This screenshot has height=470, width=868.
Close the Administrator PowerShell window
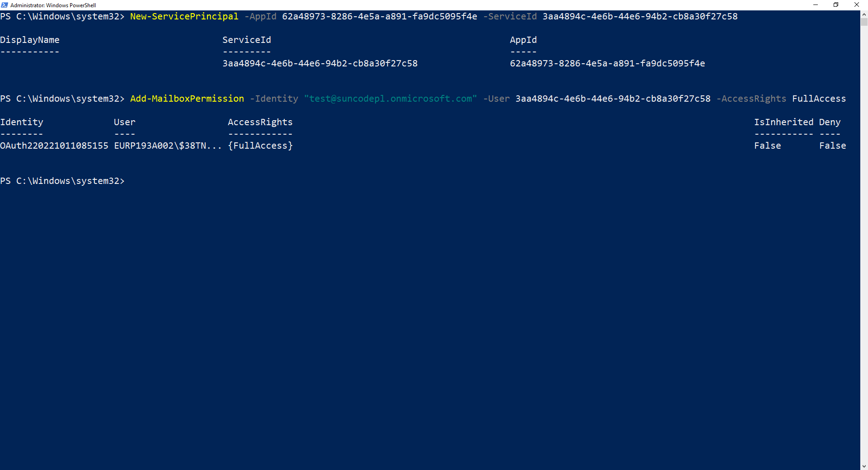856,5
